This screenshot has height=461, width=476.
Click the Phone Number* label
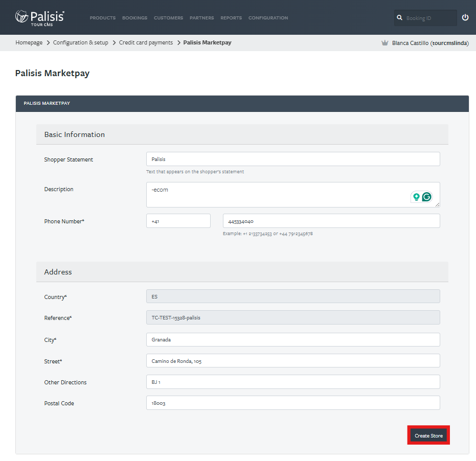(64, 221)
